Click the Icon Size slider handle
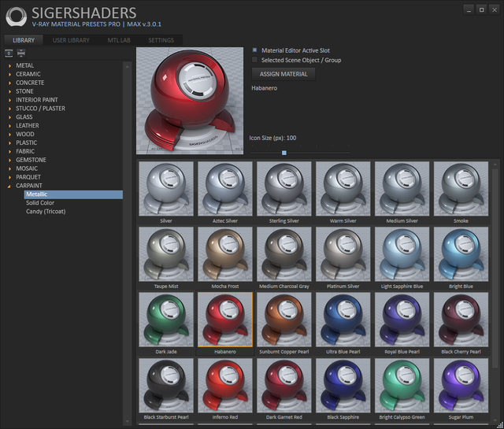This screenshot has height=429, width=504. point(284,153)
